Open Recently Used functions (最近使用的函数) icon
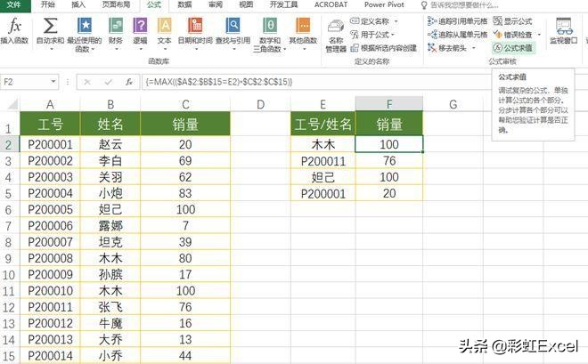Screen dimensions: 588x364 (85, 26)
